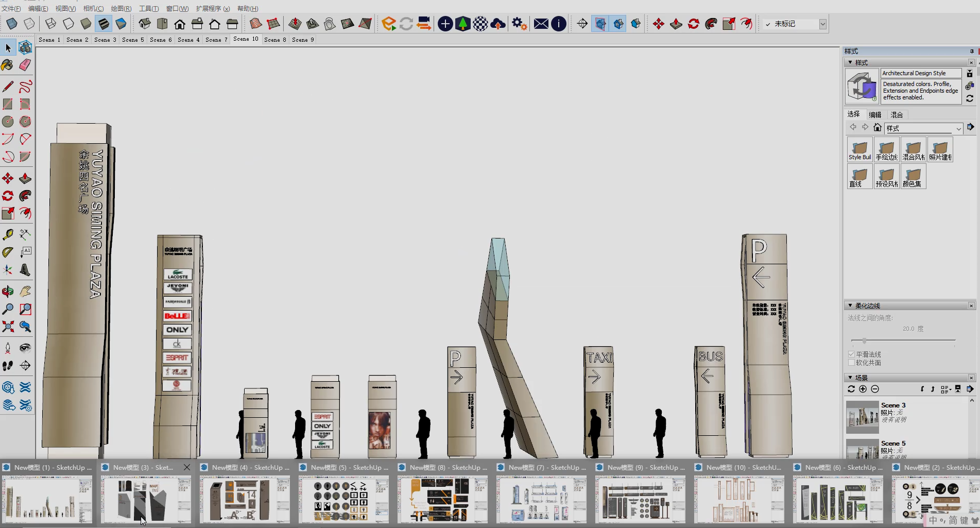Toggle Shaded face style button
The height and width of the screenshot is (528, 980).
pos(85,24)
